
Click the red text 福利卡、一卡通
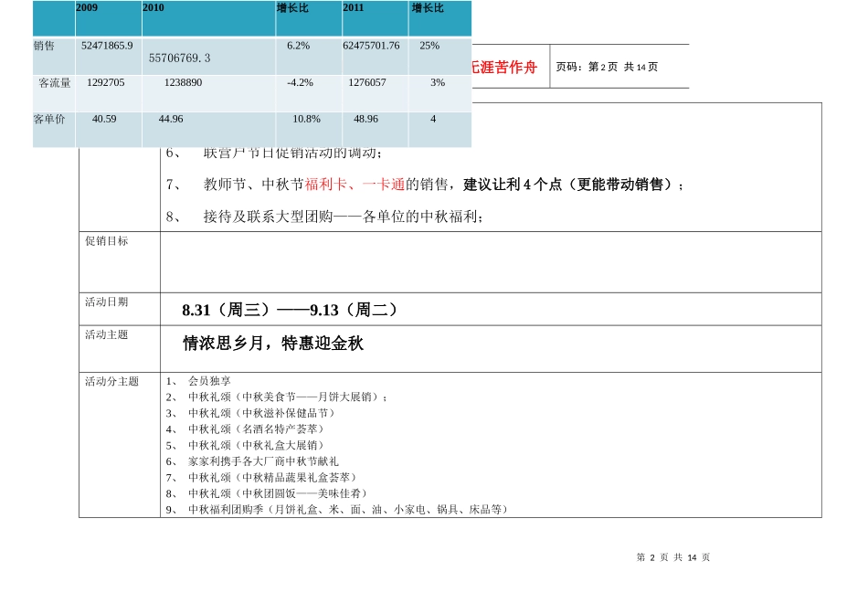[355, 185]
